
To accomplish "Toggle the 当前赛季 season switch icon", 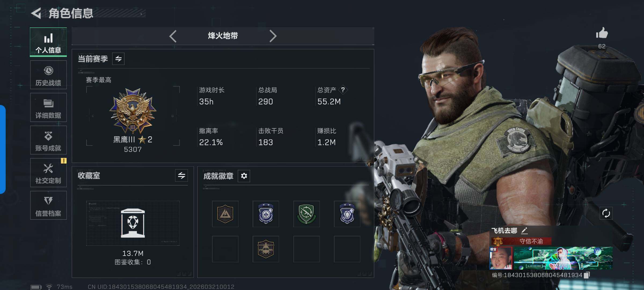I will (x=118, y=59).
